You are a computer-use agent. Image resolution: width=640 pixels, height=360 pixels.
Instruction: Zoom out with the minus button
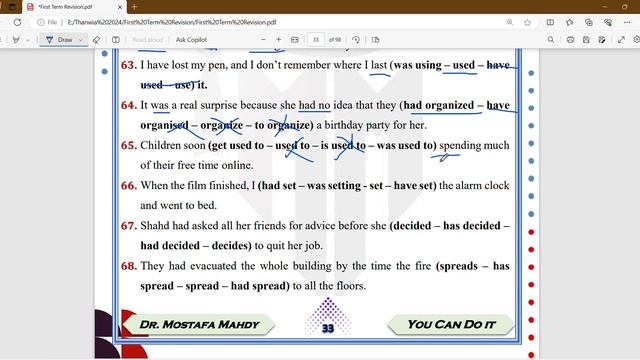(263, 40)
